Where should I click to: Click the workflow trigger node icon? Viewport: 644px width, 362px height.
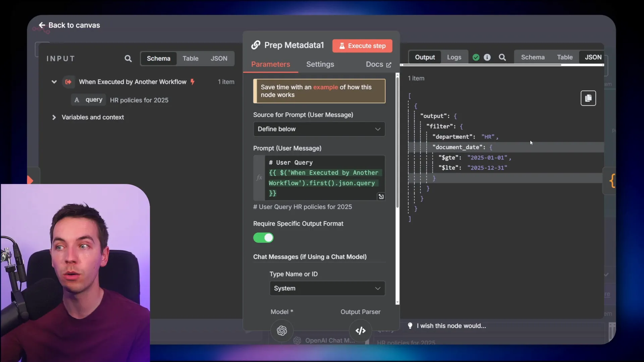[68, 82]
